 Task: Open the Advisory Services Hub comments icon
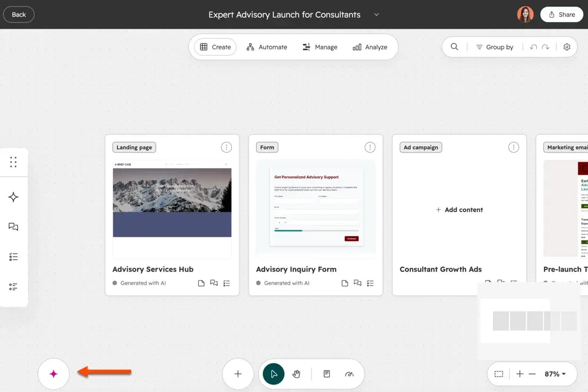coord(214,283)
